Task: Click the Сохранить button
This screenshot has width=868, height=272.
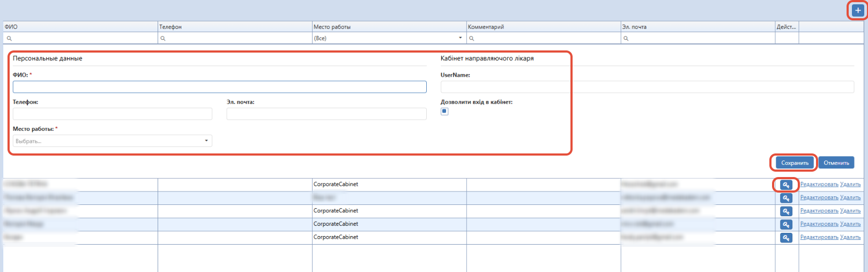Action: pyautogui.click(x=795, y=163)
